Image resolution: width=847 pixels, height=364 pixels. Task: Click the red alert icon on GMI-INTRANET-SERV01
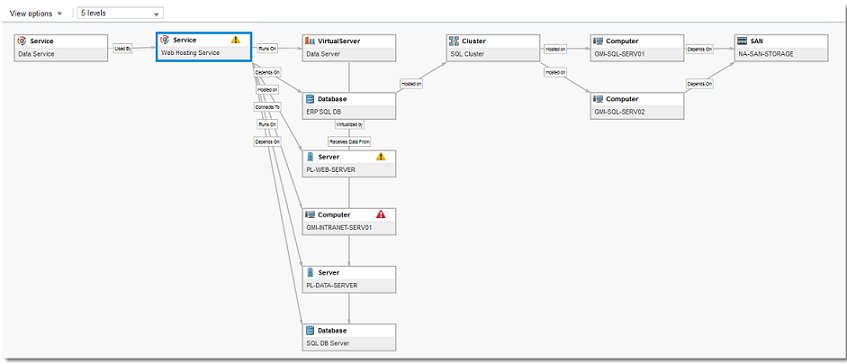pos(381,214)
